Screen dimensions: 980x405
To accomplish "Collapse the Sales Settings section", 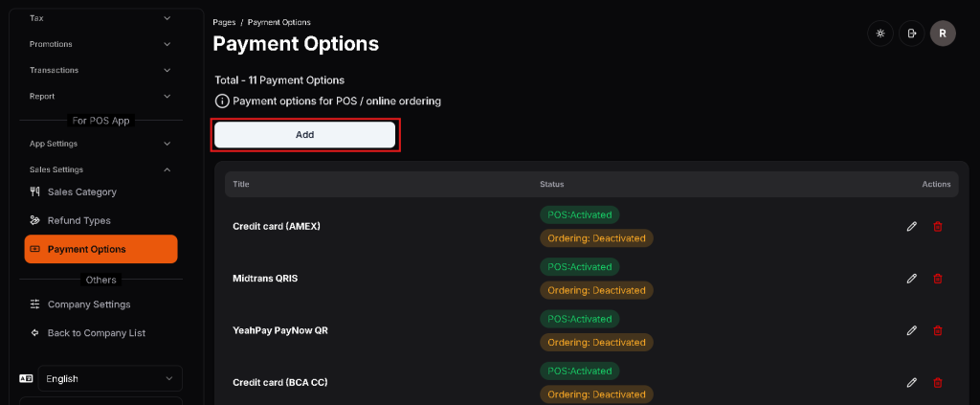I will [100, 169].
